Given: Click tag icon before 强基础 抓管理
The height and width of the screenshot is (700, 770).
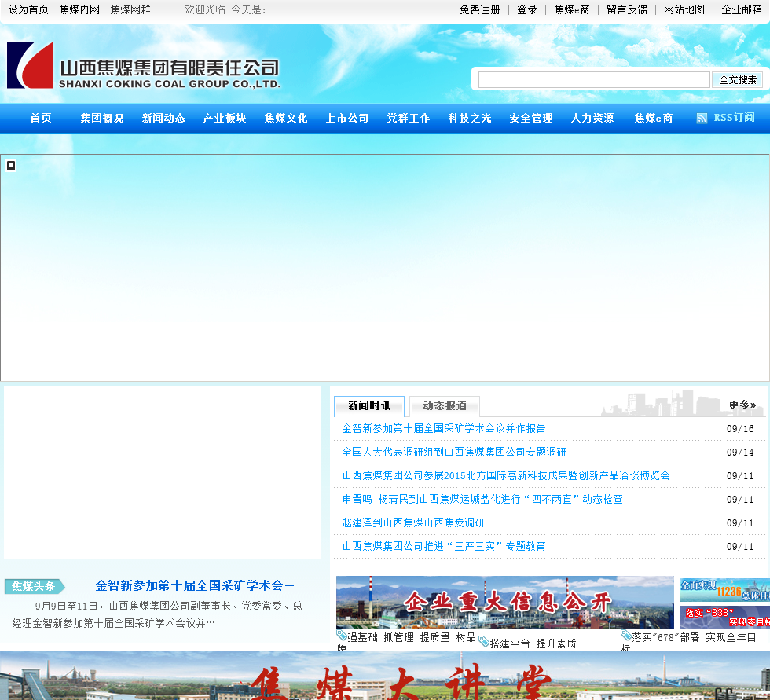Looking at the screenshot, I should 341,636.
